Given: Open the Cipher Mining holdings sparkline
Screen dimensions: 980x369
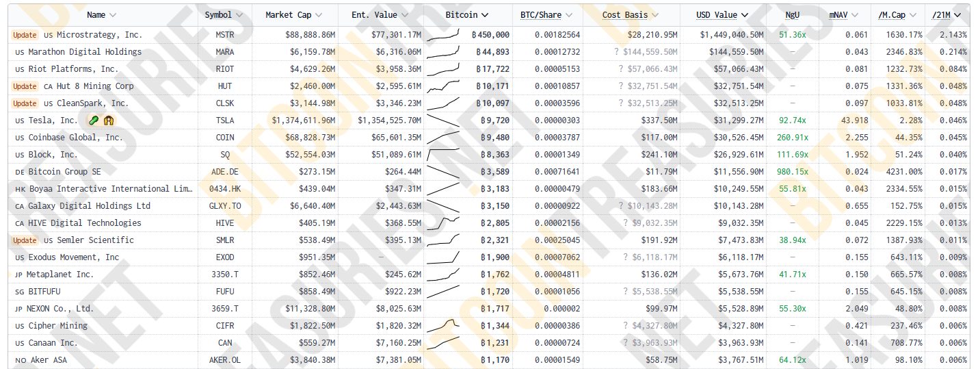Looking at the screenshot, I should click(x=443, y=326).
